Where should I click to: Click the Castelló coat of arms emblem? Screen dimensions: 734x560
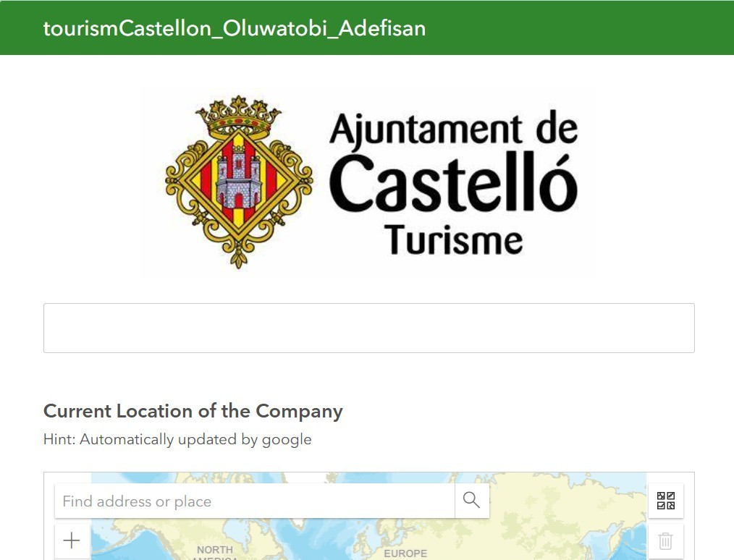[238, 181]
